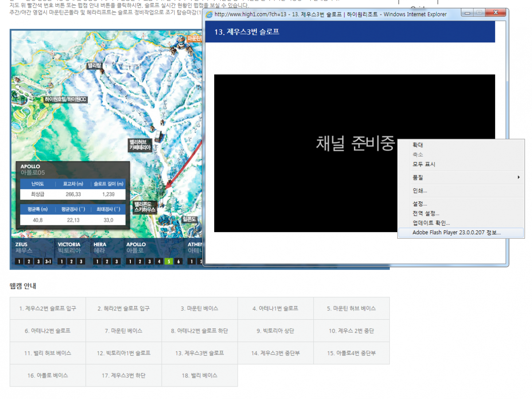Select Victoria slope number 3
Image resolution: width=532 pixels, height=399 pixels.
tap(81, 261)
